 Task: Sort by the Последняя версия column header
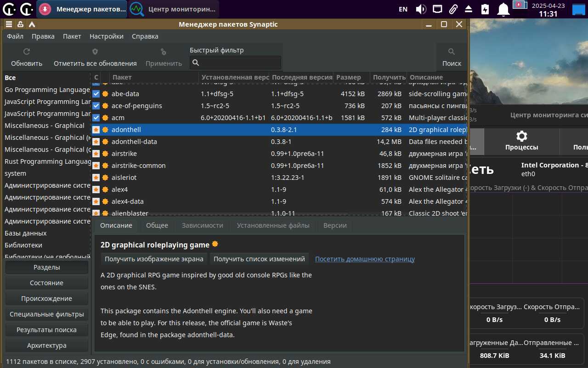(300, 77)
